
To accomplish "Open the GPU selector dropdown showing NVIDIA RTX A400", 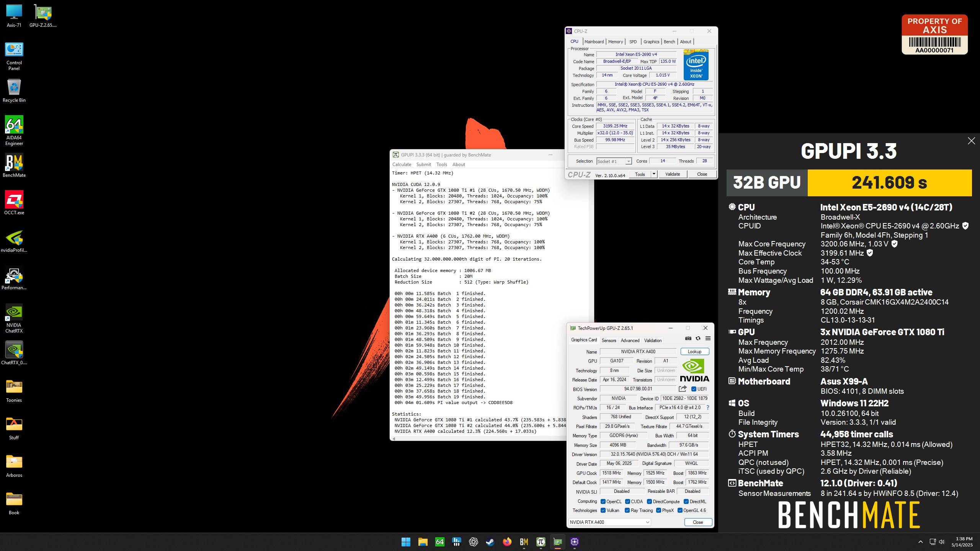I will pyautogui.click(x=609, y=522).
